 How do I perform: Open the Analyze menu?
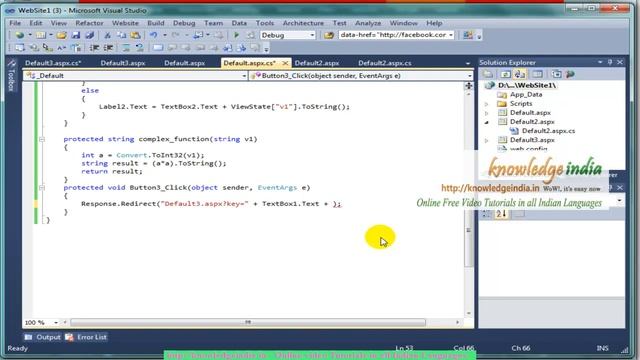367,23
